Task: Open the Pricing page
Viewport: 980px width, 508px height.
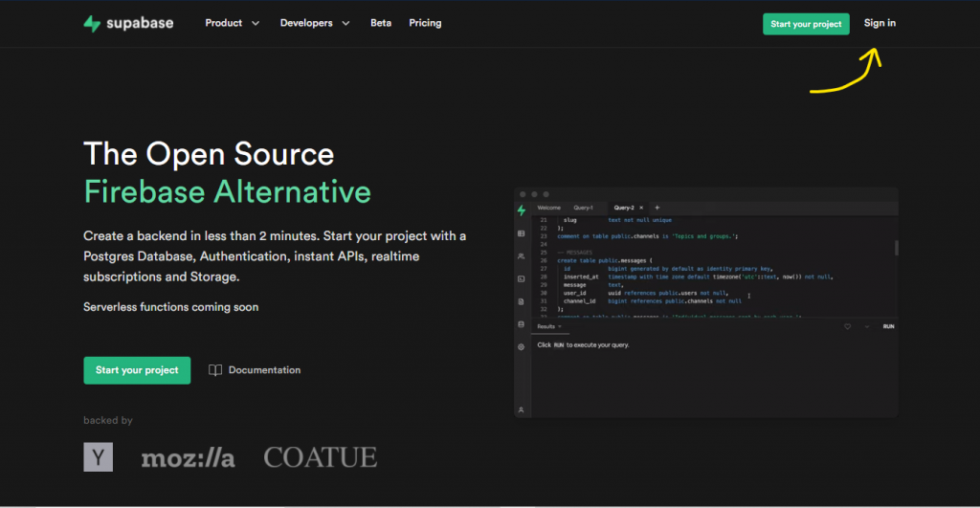Action: pos(425,23)
